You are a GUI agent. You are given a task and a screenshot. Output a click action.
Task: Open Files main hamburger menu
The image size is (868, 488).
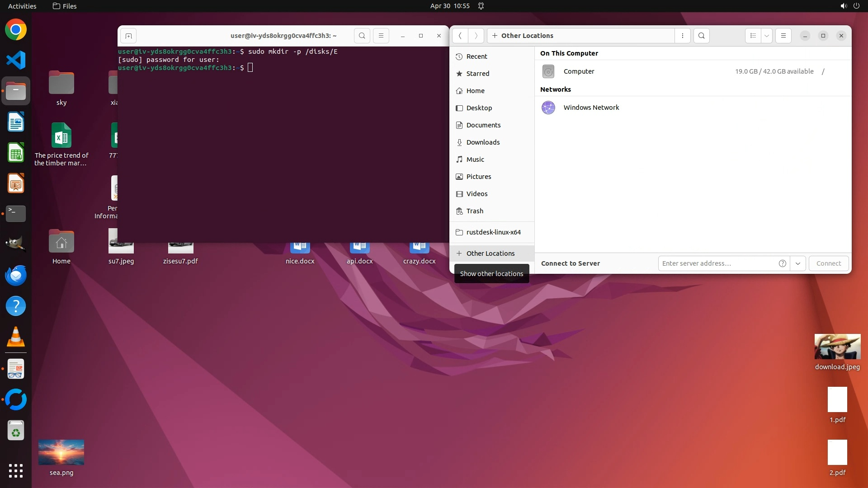coord(783,36)
